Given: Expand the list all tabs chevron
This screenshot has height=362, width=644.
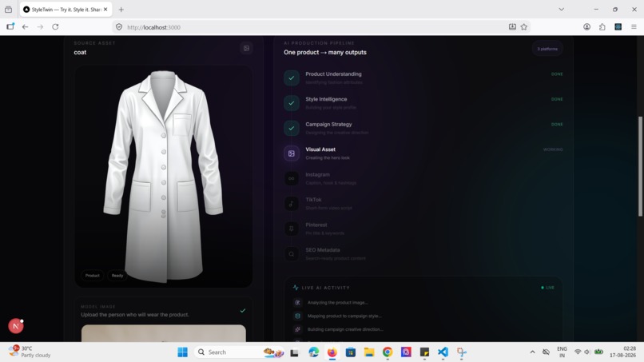Looking at the screenshot, I should pyautogui.click(x=561, y=10).
